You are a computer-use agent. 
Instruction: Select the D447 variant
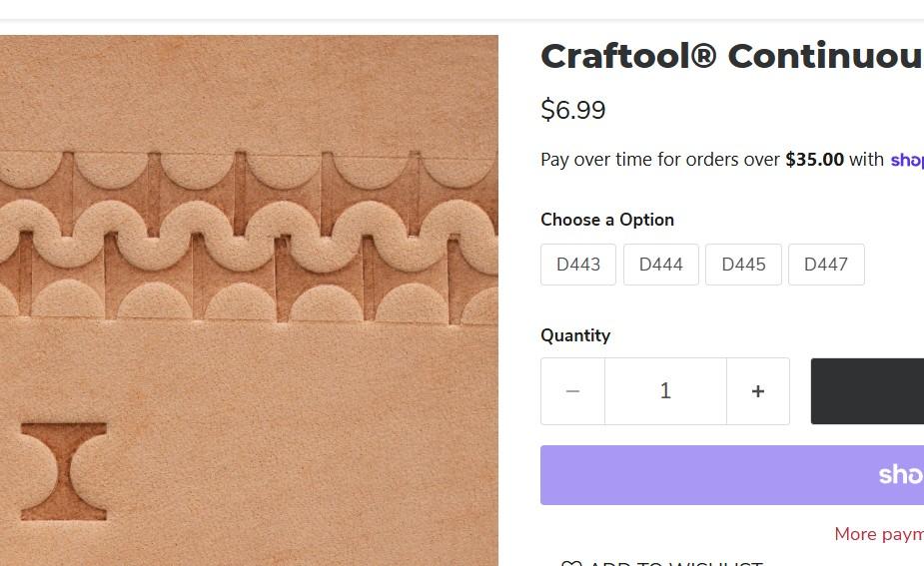click(826, 265)
